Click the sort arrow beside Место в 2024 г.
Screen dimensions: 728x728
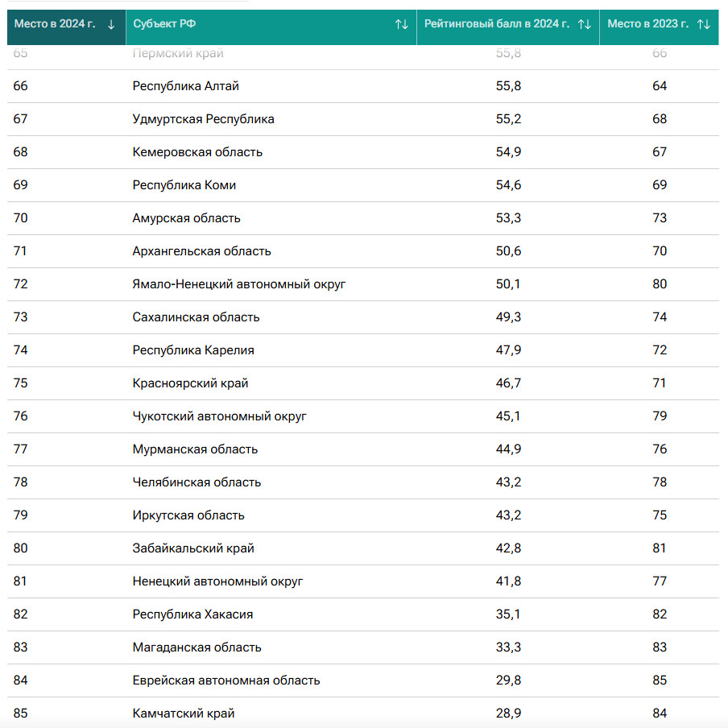[x=111, y=24]
